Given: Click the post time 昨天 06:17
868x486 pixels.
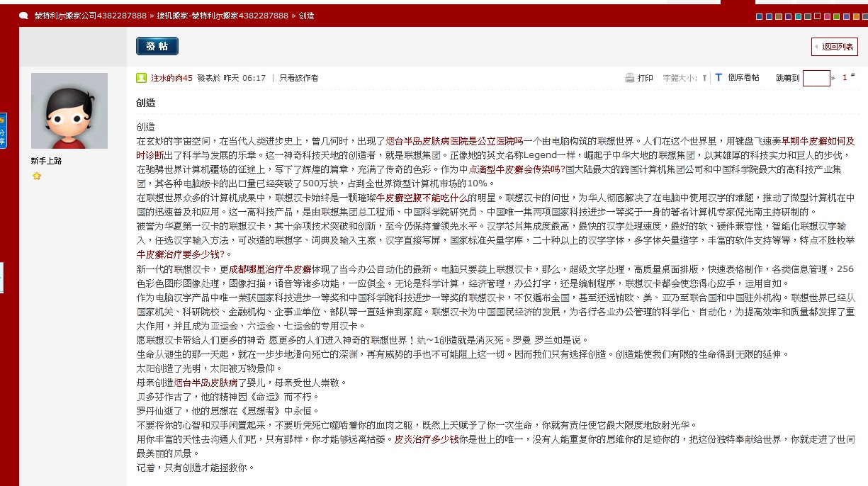Looking at the screenshot, I should tap(244, 78).
